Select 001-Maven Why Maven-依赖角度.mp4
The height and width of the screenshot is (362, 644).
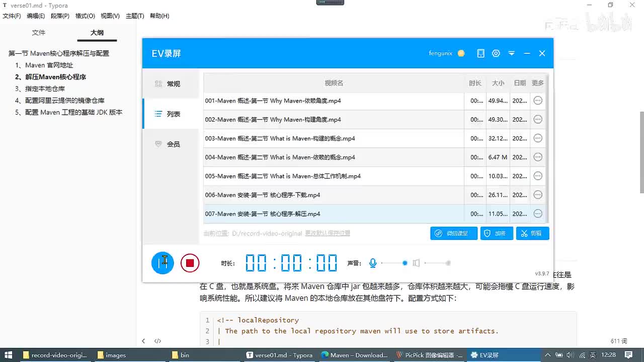click(374, 101)
